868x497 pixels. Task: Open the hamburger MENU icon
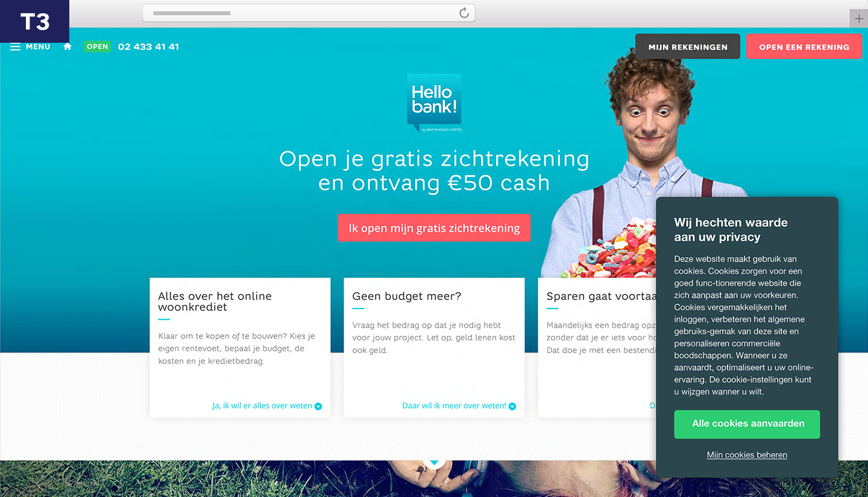tap(16, 47)
